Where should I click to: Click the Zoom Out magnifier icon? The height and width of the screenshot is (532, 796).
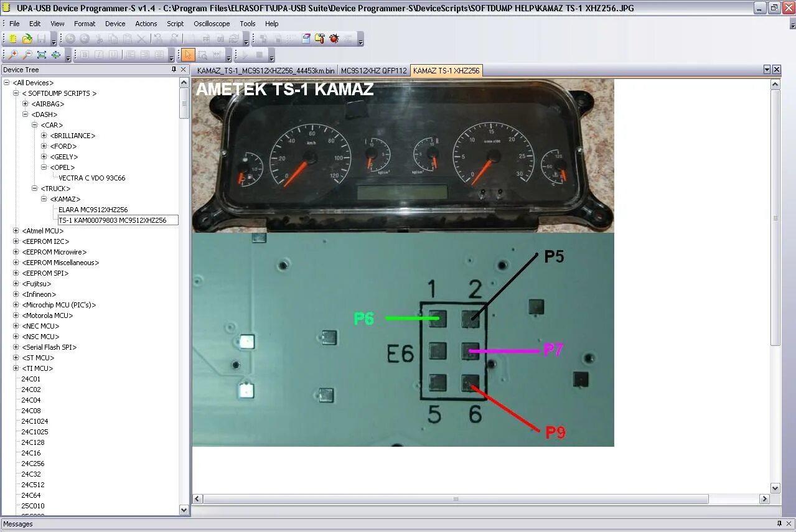click(x=27, y=55)
